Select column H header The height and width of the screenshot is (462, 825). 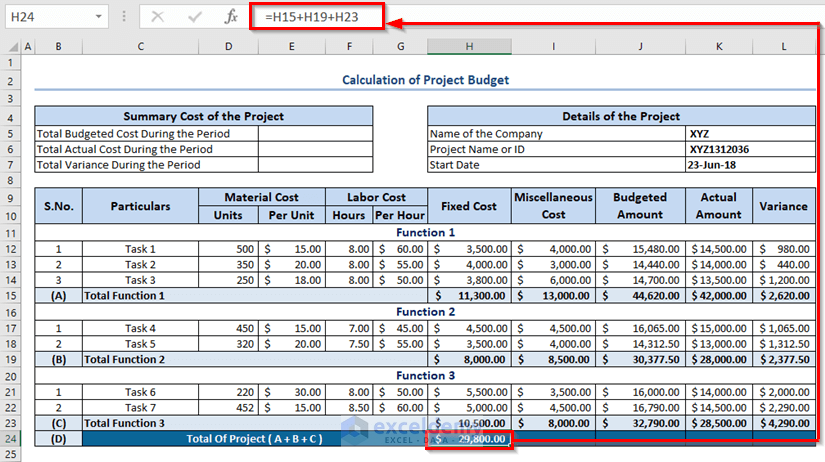[x=468, y=46]
